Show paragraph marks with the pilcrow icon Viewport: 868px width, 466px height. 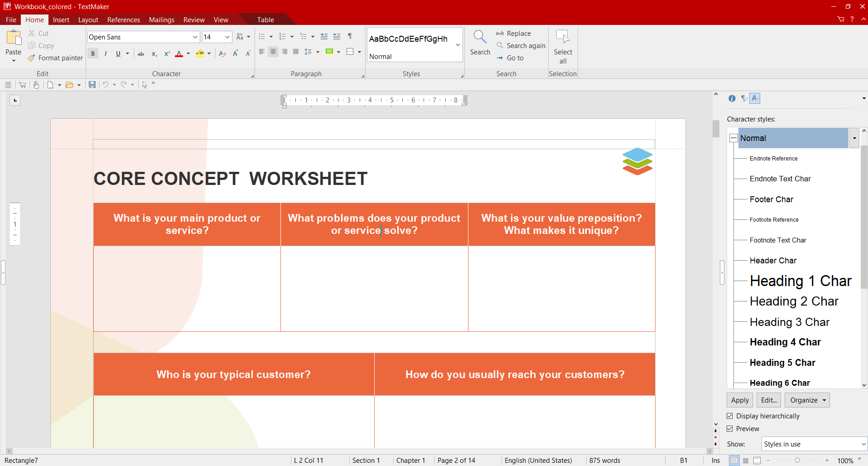tap(349, 36)
